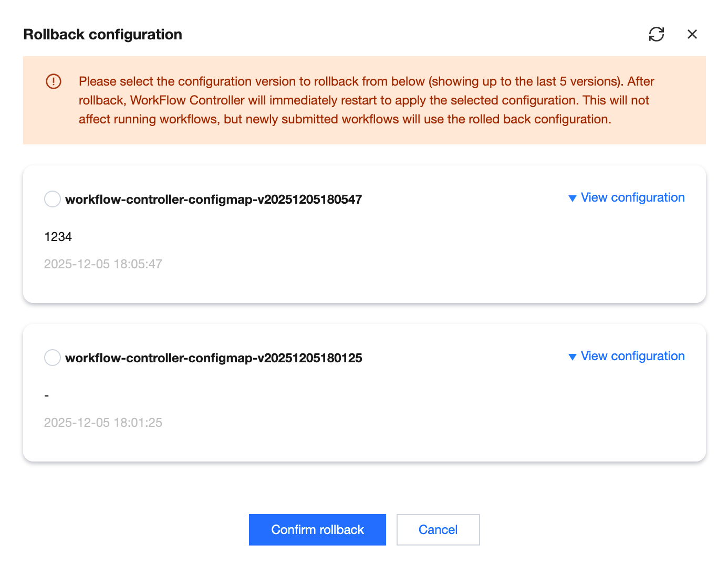Screen dimensions: 728x566
Task: Expand triangle arrow for v20251205180125 configuration
Action: (573, 357)
